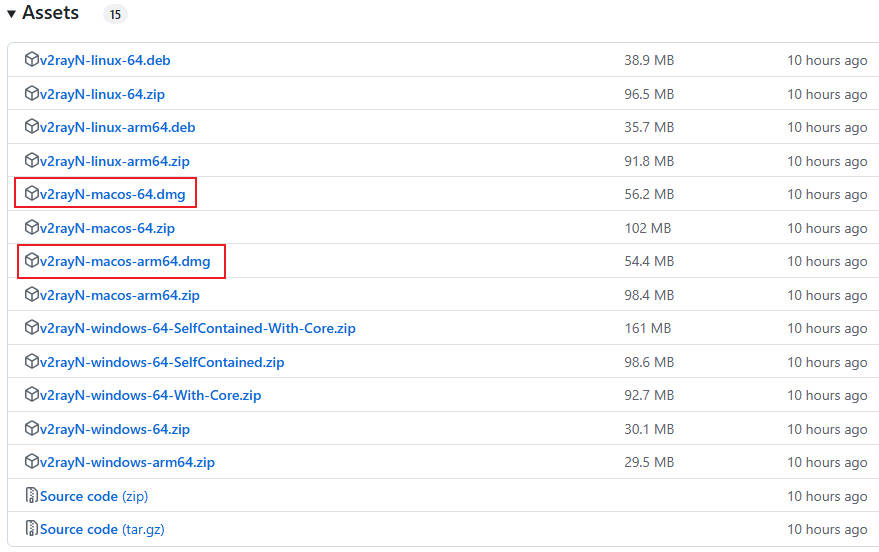
Task: Click the 96.5 MB file size
Action: coord(649,94)
